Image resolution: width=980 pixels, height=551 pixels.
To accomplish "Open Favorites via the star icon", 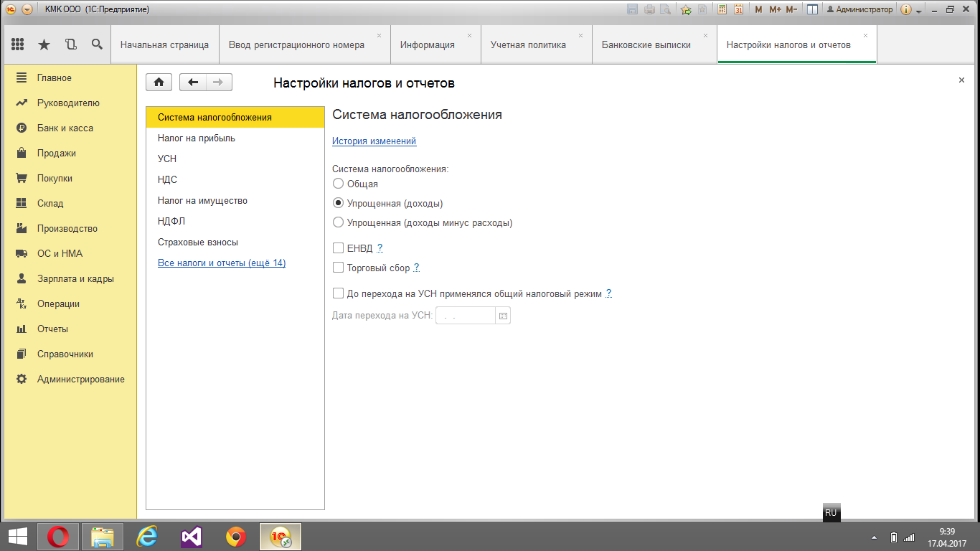I will coord(44,44).
